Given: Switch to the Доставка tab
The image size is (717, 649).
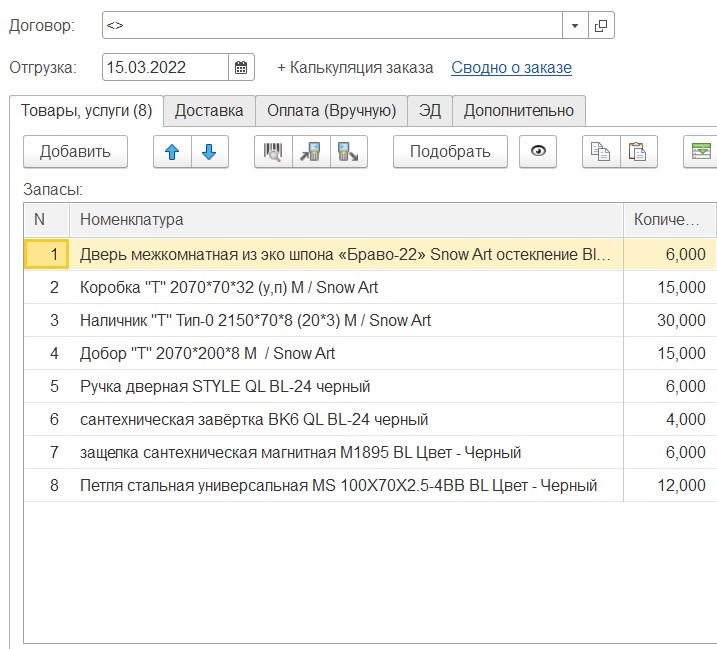Looking at the screenshot, I should click(209, 110).
